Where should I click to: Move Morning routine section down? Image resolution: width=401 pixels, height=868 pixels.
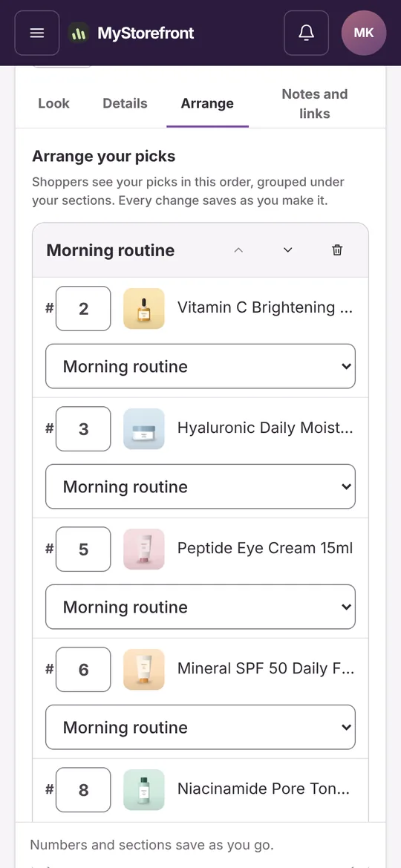click(287, 250)
